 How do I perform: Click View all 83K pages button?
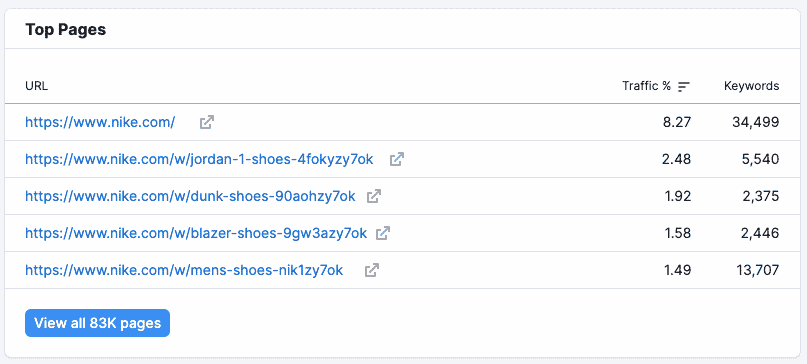tap(97, 323)
